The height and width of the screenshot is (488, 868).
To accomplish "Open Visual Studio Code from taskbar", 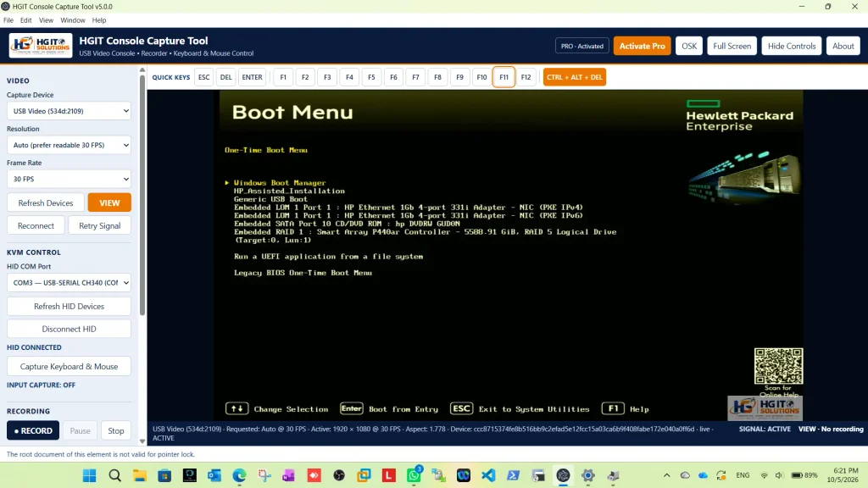I will [x=488, y=475].
